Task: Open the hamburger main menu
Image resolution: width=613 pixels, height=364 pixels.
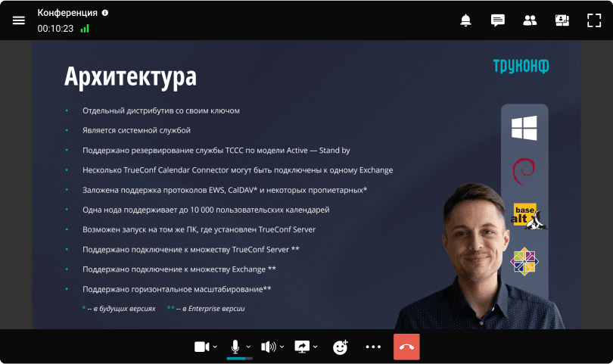Action: 19,20
